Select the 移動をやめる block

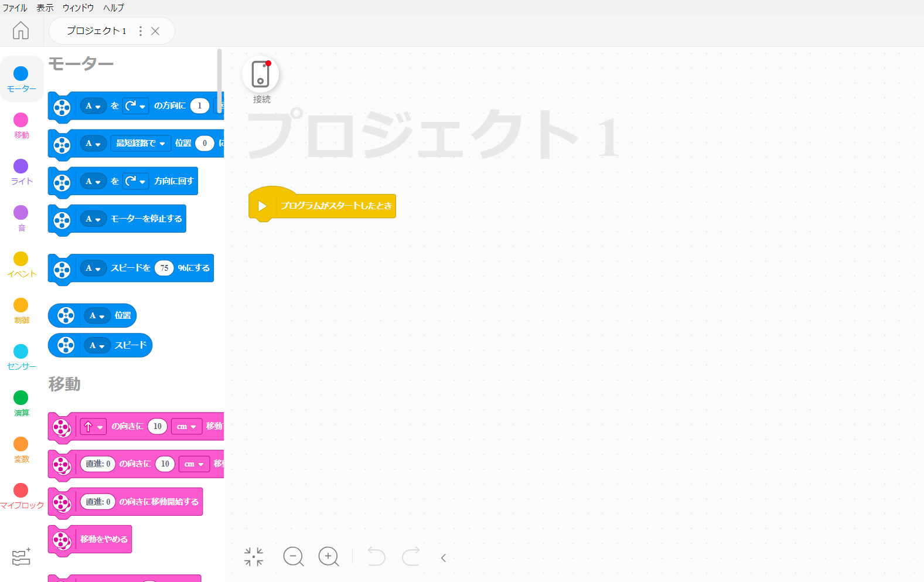tap(90, 540)
